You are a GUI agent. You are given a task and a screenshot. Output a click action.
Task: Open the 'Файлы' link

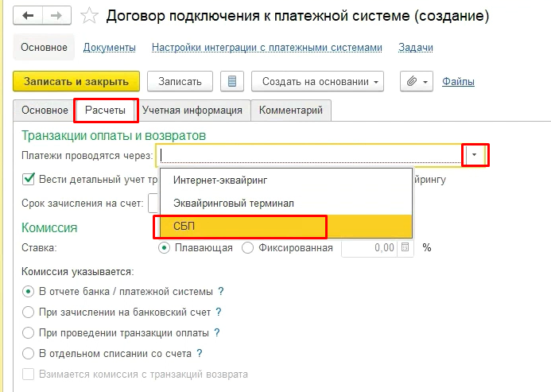point(458,82)
